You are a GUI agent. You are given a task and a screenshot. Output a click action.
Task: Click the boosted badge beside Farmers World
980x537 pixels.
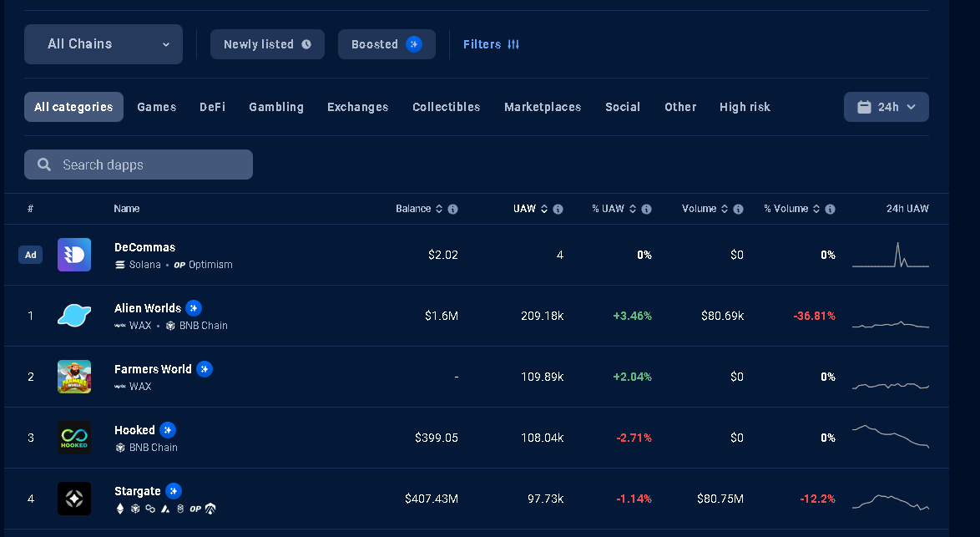(205, 369)
